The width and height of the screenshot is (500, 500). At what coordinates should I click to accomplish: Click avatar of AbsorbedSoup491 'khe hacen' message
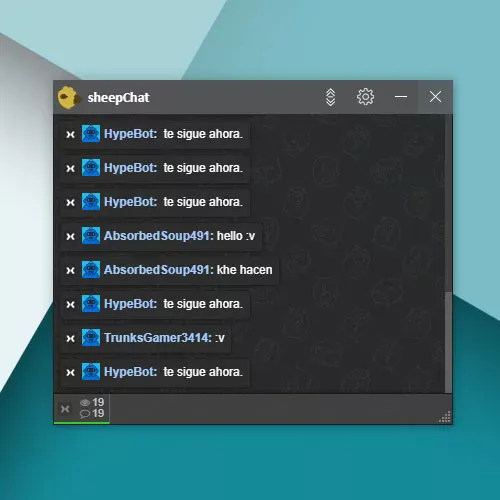pos(91,269)
